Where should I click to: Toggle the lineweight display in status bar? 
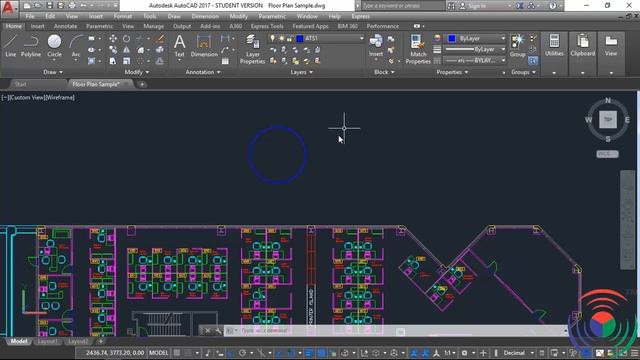(309, 353)
